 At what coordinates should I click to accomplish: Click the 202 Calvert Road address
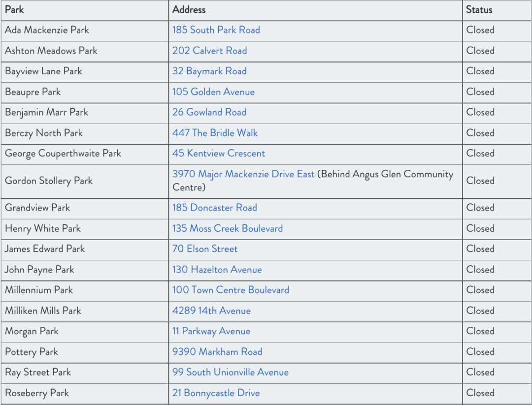pyautogui.click(x=209, y=51)
